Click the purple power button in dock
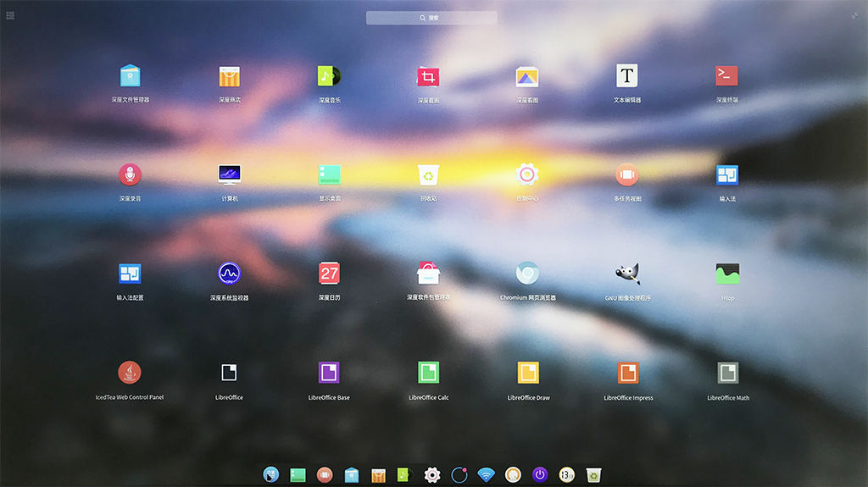 click(x=540, y=475)
